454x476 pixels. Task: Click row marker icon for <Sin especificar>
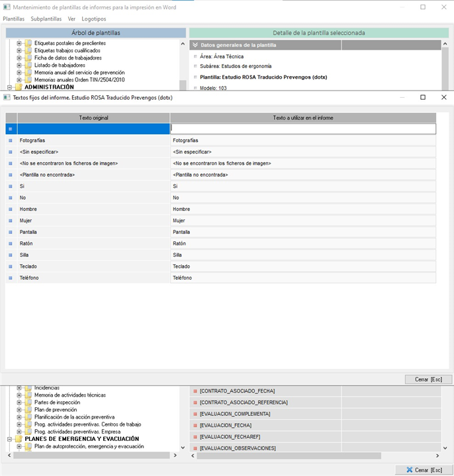point(11,152)
